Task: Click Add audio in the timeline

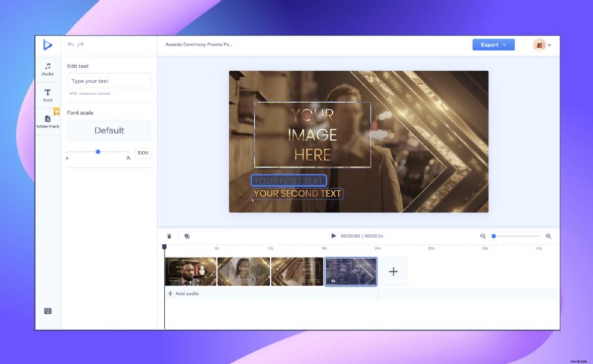Action: 183,294
